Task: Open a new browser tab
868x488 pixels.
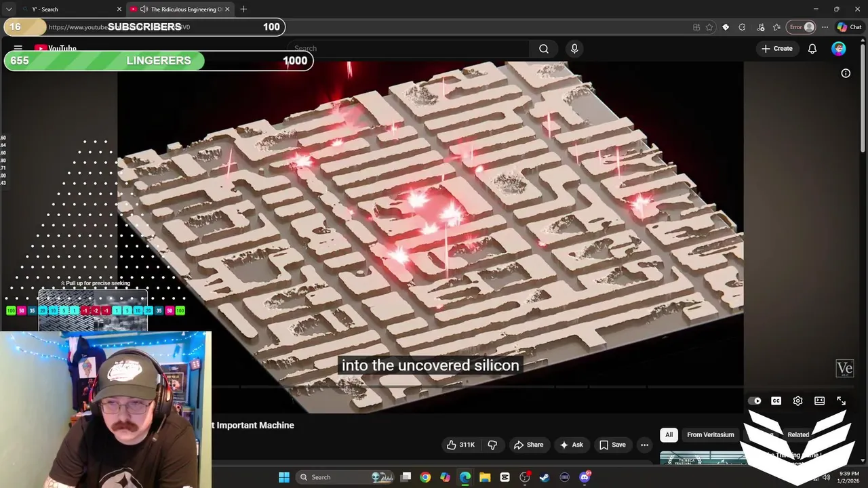Action: tap(243, 9)
